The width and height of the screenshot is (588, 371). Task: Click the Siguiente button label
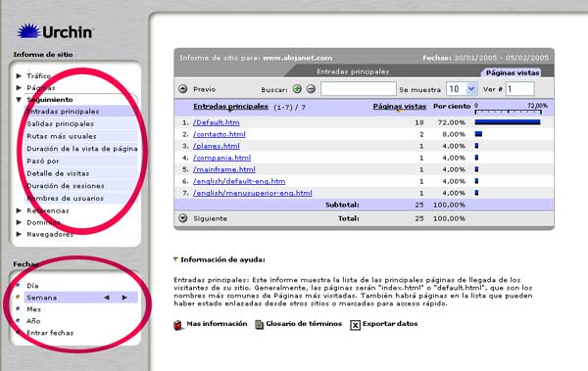(x=210, y=218)
